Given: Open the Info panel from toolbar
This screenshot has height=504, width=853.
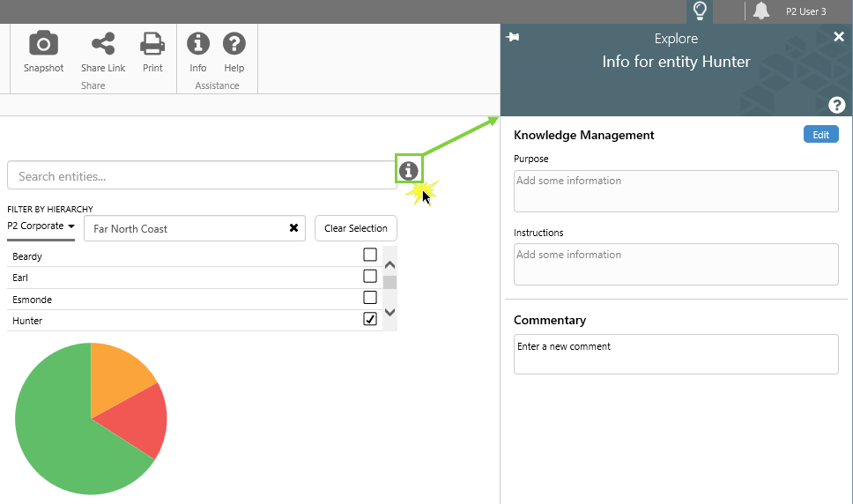Looking at the screenshot, I should [x=198, y=44].
